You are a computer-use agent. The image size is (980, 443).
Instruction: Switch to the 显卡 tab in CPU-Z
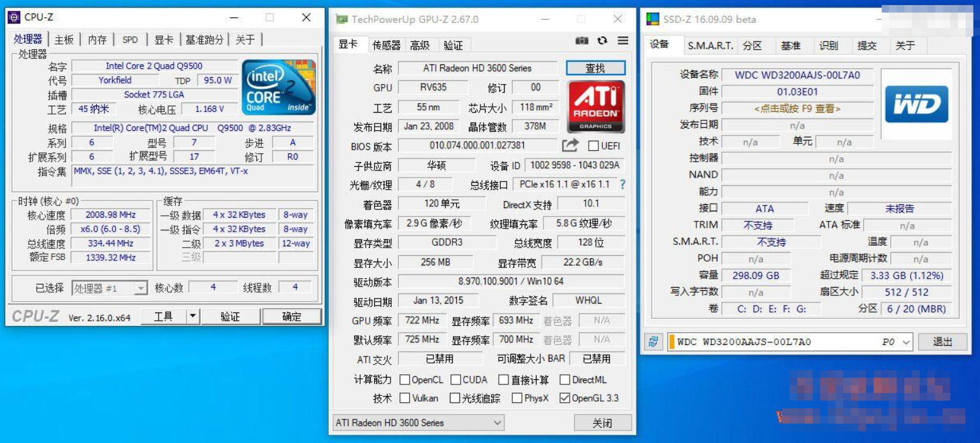point(163,39)
